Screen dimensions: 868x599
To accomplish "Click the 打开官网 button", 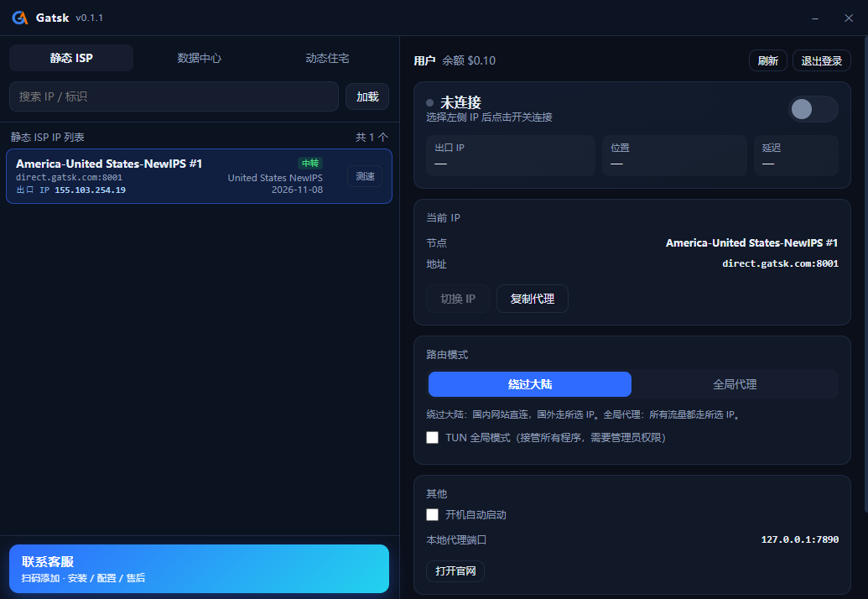I will point(455,570).
